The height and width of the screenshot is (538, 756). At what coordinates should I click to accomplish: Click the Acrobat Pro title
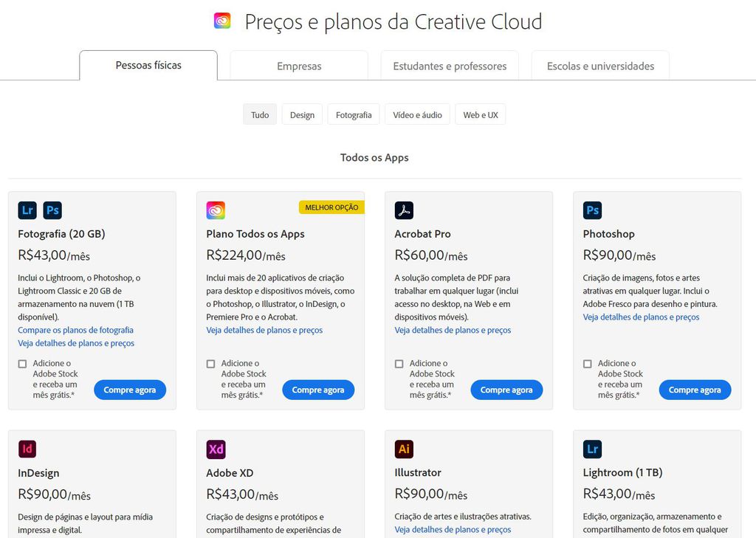(x=422, y=234)
